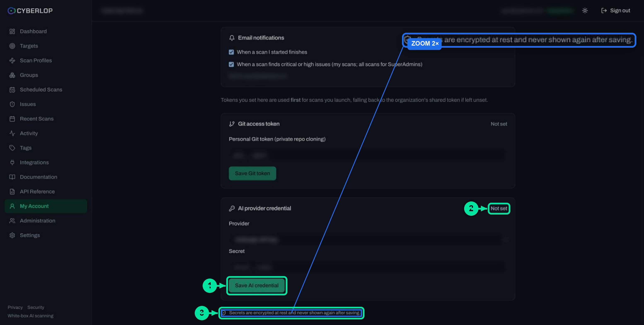Open Settings from the sidebar
The image size is (644, 325).
click(46, 235)
